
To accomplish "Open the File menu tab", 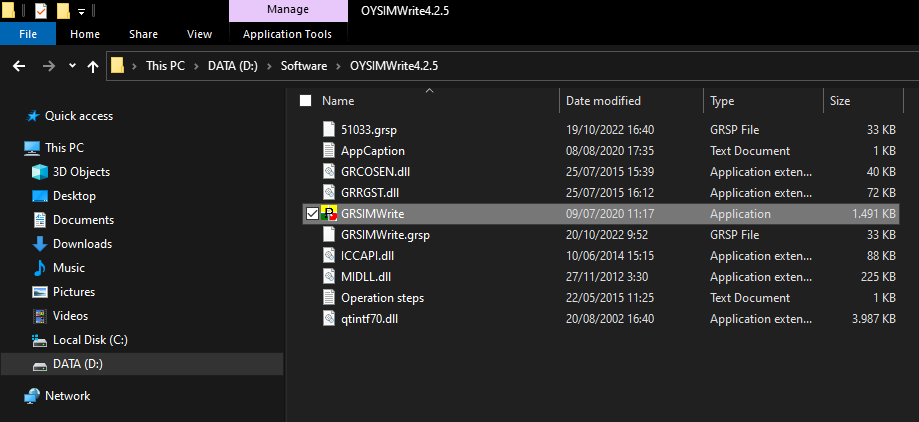I will click(x=28, y=34).
